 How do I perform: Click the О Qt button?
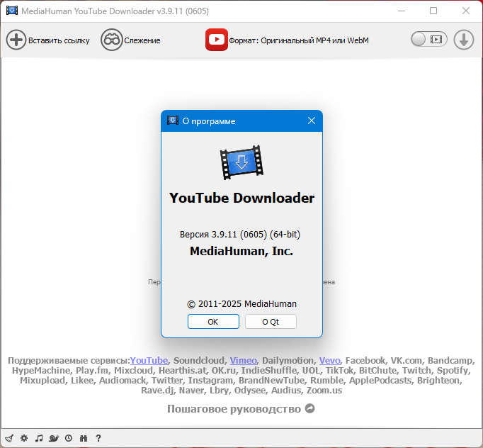coord(271,322)
